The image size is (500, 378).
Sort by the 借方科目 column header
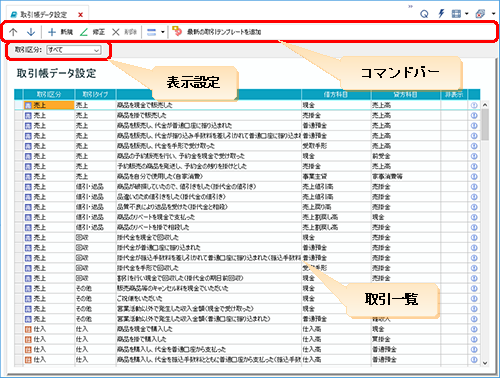pyautogui.click(x=336, y=94)
